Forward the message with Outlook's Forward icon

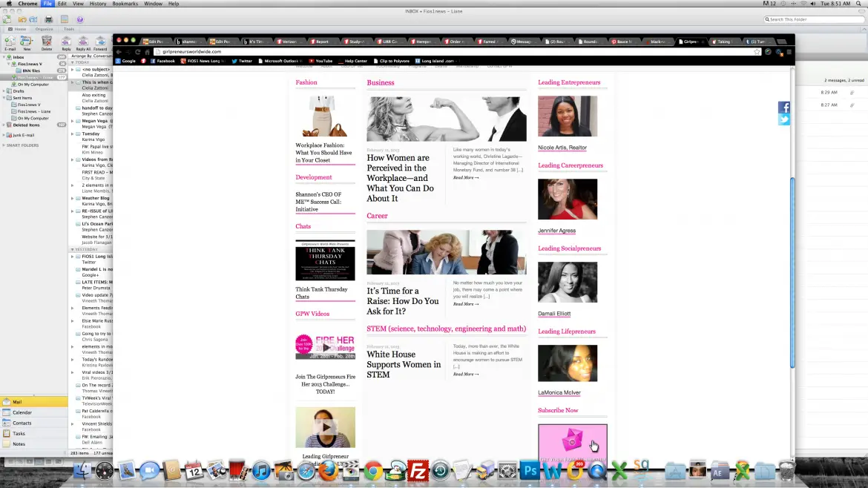[x=100, y=42]
